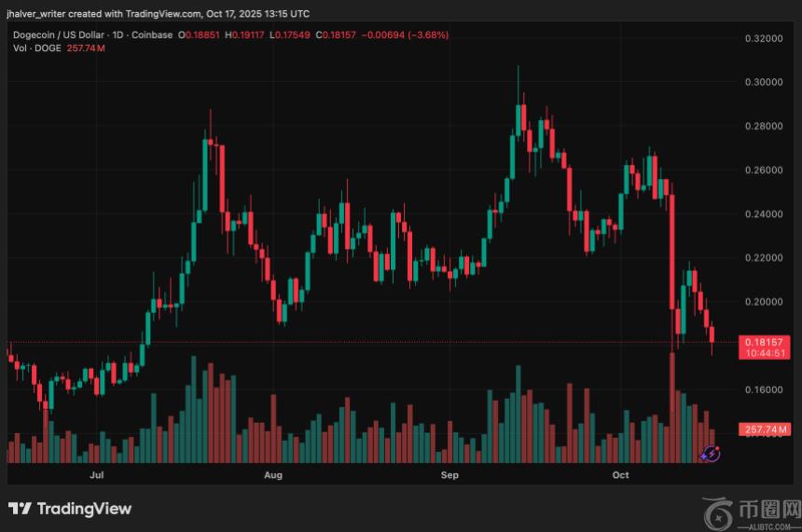Click the 0.16000 price axis label
Screen dimensions: 802x532
[x=763, y=389]
